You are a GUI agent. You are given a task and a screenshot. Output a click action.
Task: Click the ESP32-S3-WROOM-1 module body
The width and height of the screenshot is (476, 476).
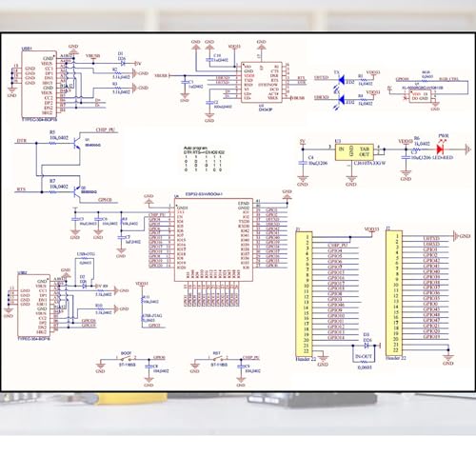tap(213, 240)
